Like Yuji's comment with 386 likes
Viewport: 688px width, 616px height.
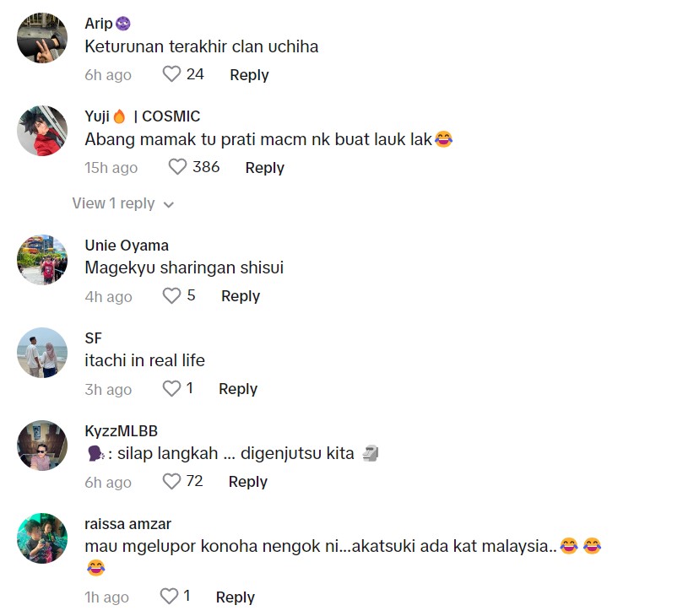click(x=178, y=167)
